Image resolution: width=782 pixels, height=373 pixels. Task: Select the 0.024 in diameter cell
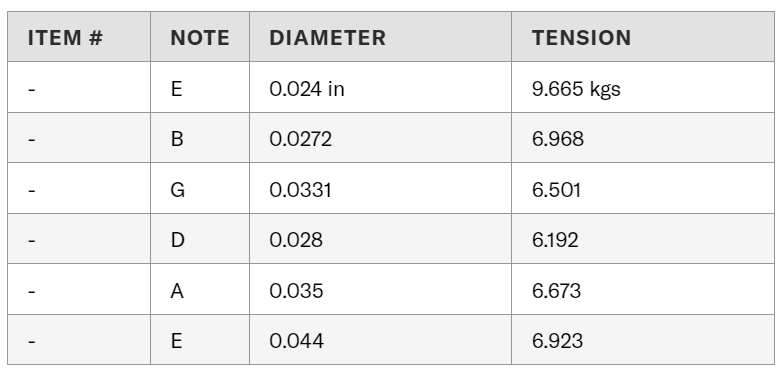381,87
